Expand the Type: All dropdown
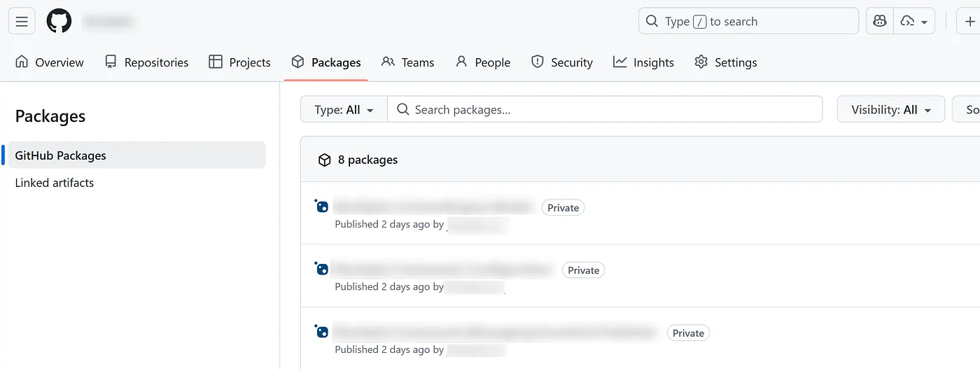The height and width of the screenshot is (369, 980). [344, 110]
